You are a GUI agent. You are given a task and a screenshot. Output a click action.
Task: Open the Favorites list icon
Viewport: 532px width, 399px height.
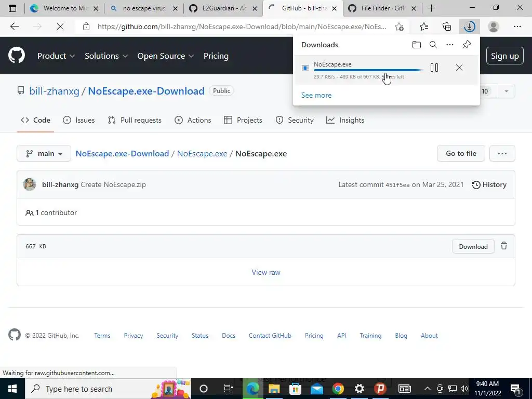[x=423, y=26]
